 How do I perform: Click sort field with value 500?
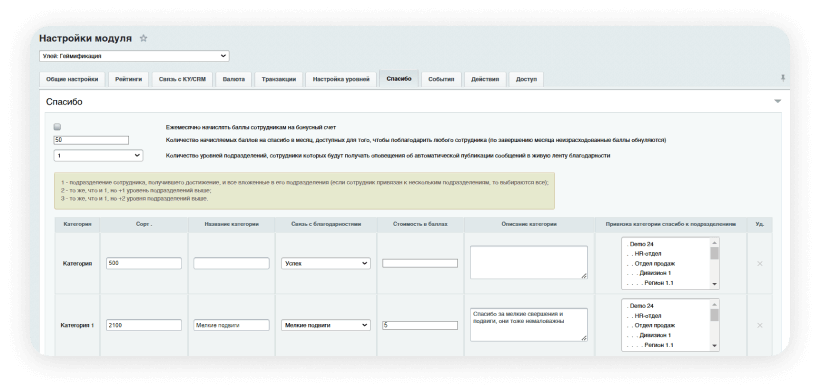144,263
